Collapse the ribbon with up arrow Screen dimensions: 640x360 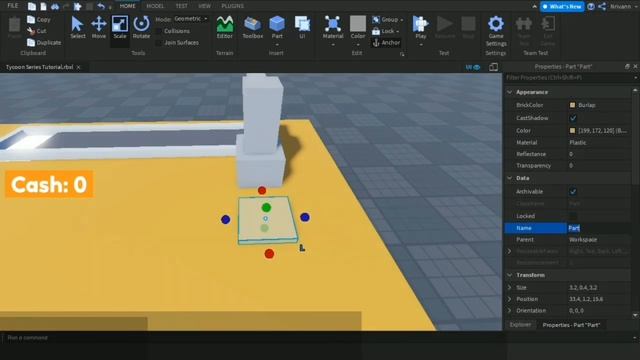click(x=534, y=7)
